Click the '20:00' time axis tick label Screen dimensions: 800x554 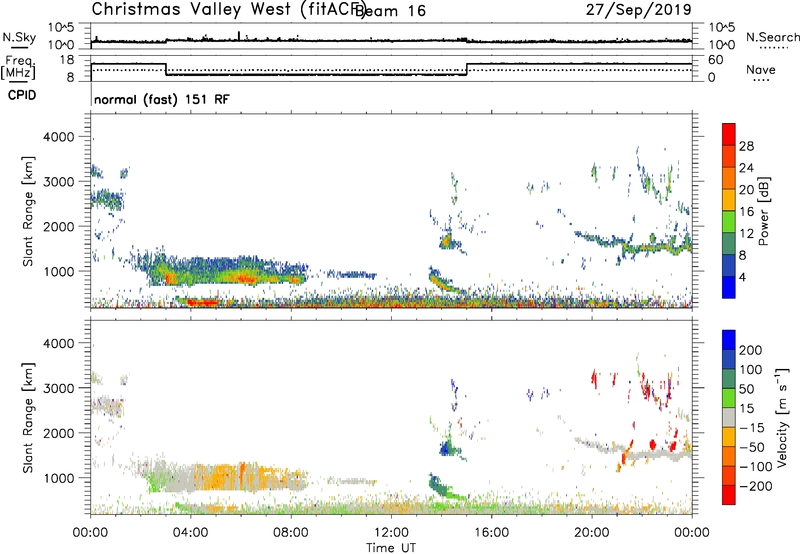pos(591,533)
